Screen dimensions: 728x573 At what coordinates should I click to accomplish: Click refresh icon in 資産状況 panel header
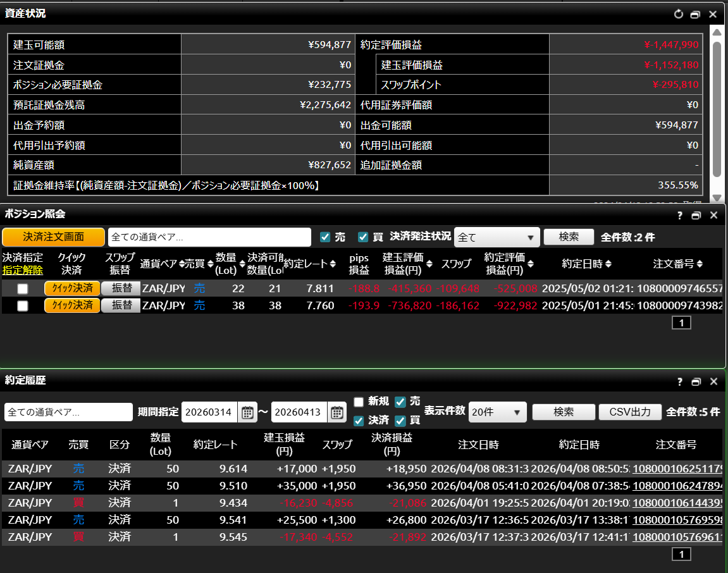(679, 14)
